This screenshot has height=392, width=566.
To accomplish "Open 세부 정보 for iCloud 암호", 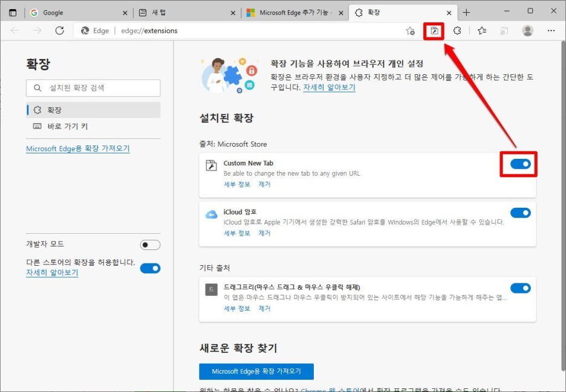I will [237, 233].
